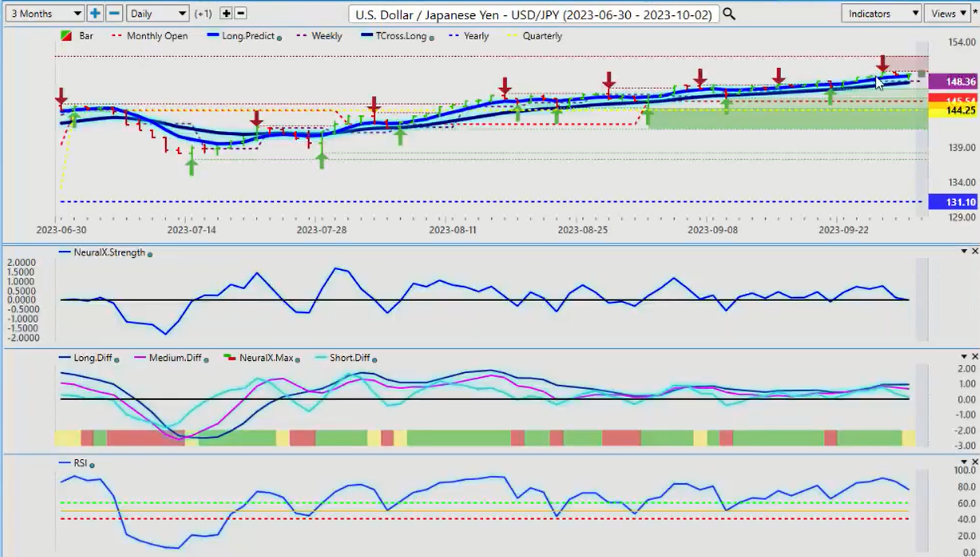The width and height of the screenshot is (980, 557).
Task: Click the dot beside RSI
Action: pos(92,464)
